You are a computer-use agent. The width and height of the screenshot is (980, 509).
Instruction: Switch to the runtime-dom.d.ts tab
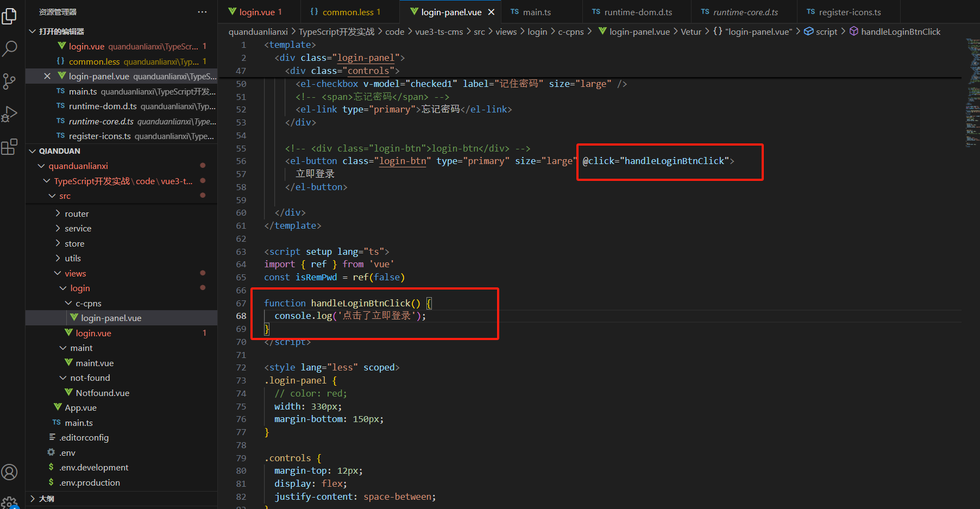637,12
